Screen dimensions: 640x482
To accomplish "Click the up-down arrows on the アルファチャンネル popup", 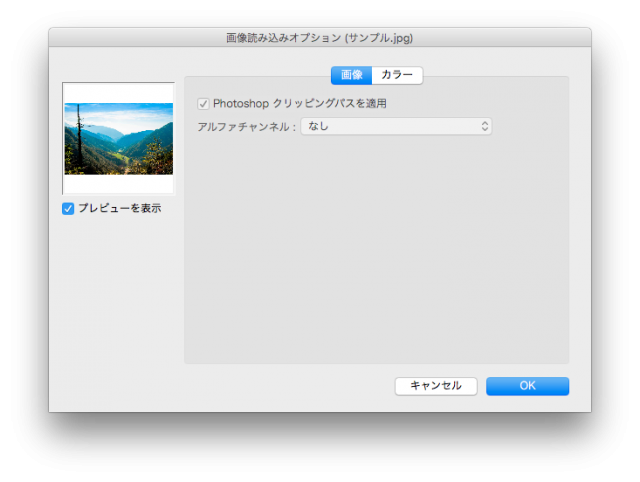I will (485, 126).
